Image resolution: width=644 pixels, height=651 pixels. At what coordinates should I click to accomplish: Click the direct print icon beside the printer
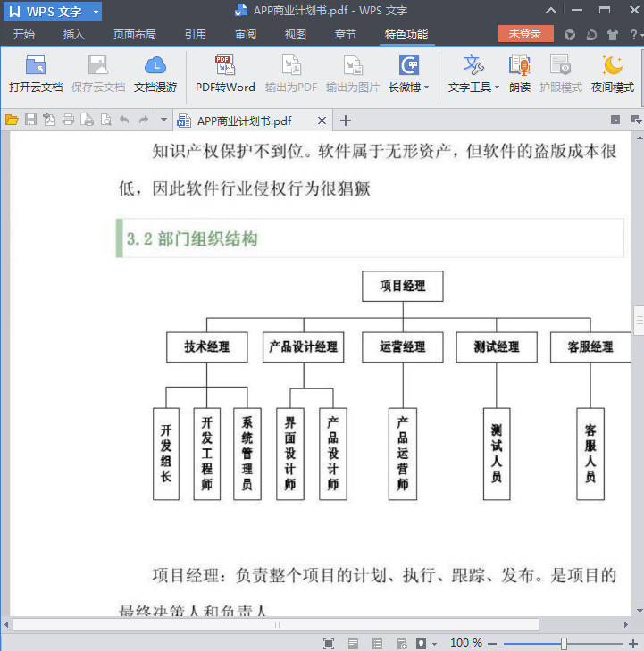coord(88,120)
